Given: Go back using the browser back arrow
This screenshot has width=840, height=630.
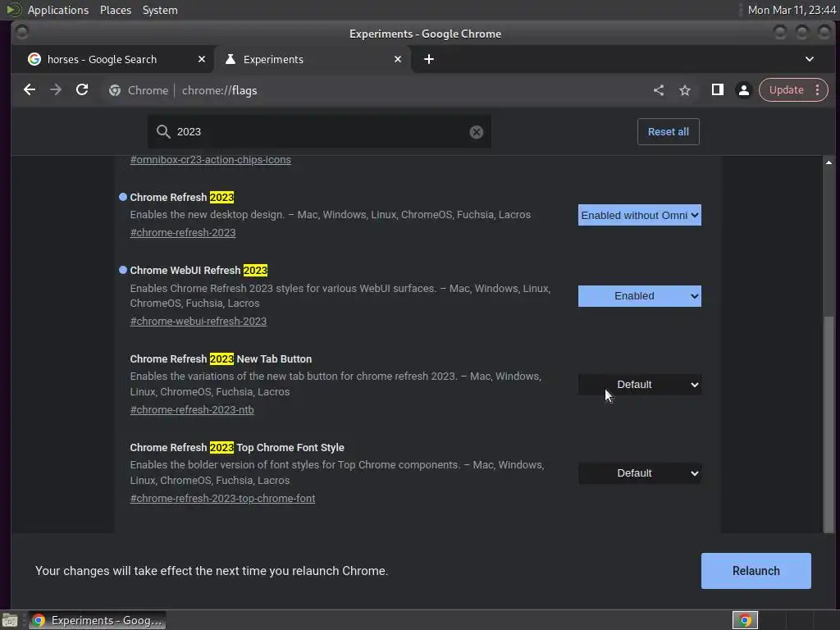Looking at the screenshot, I should tap(30, 90).
